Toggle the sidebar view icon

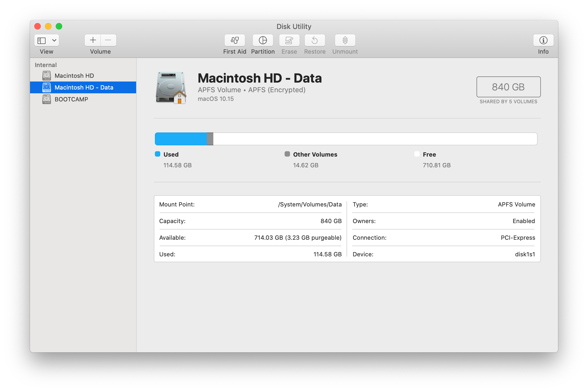(x=42, y=40)
